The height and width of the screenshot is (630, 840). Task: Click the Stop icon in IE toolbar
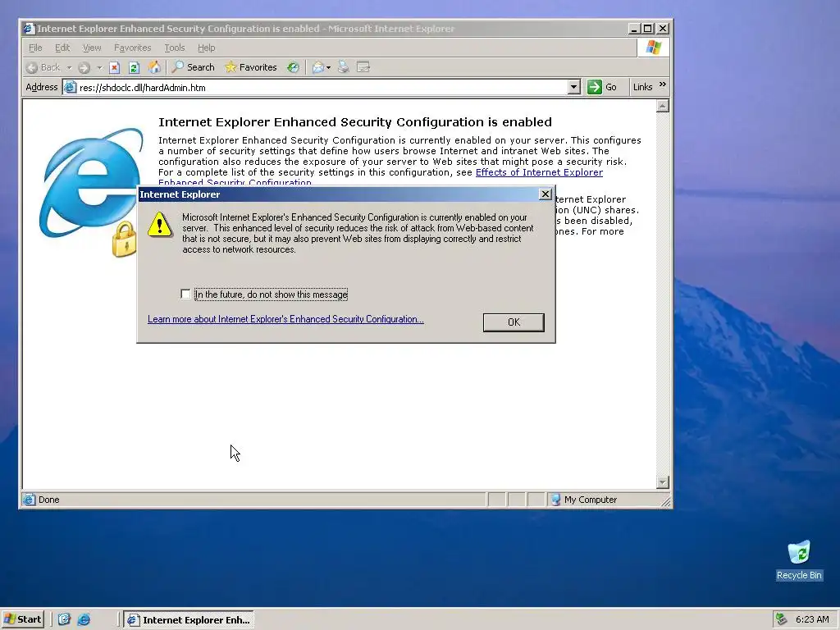114,67
